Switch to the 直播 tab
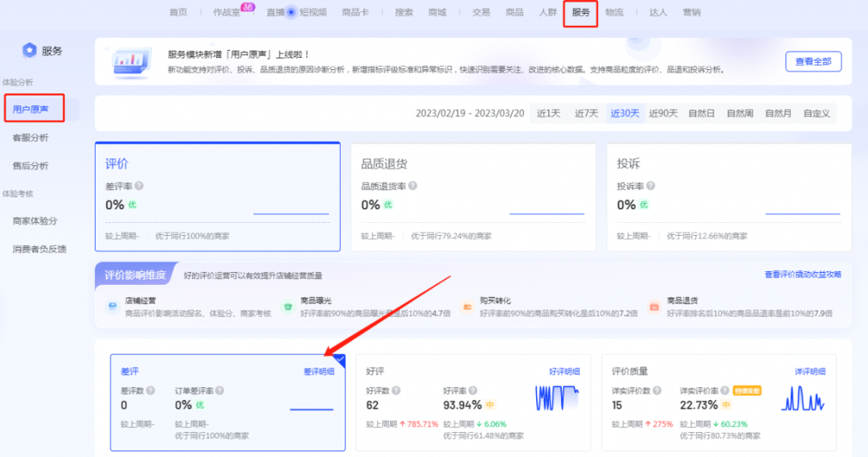The width and height of the screenshot is (868, 457). click(275, 12)
